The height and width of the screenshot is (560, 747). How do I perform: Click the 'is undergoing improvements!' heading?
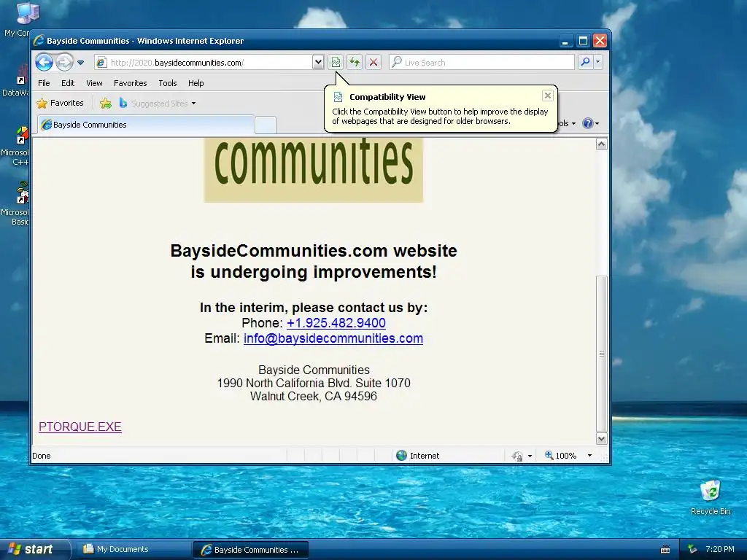point(314,272)
